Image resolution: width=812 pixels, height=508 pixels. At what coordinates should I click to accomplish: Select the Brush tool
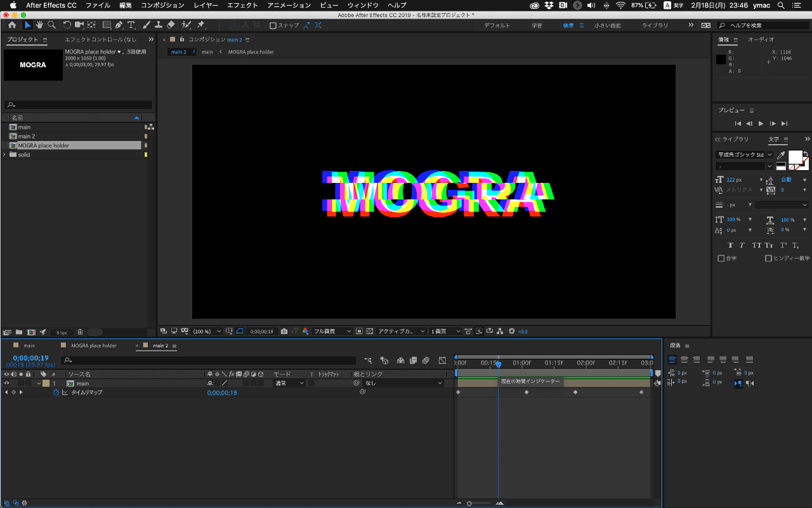[146, 25]
